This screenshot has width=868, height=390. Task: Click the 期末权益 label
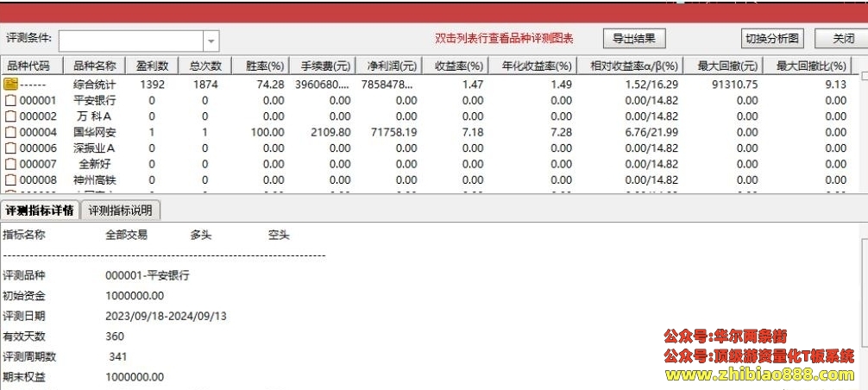[x=24, y=377]
